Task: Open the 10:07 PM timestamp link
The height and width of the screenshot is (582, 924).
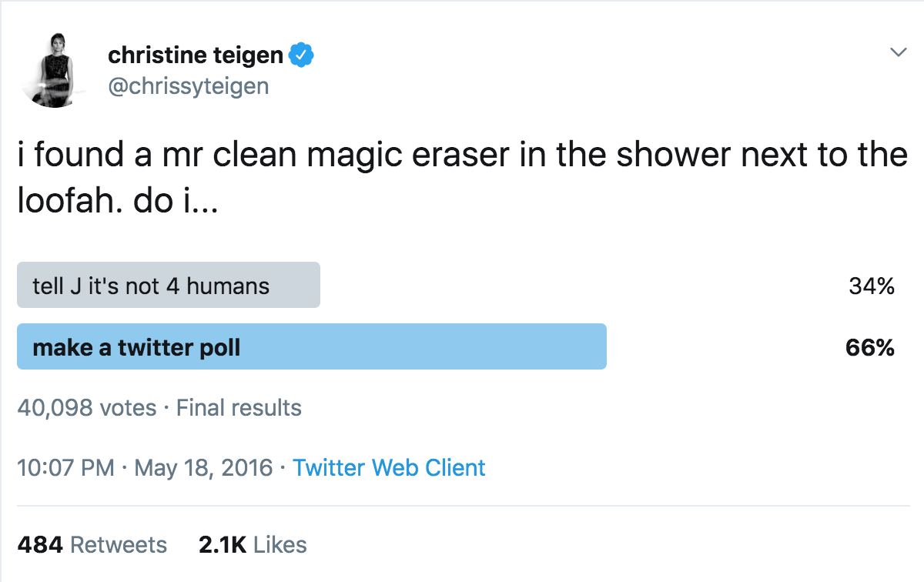Action: (x=65, y=467)
